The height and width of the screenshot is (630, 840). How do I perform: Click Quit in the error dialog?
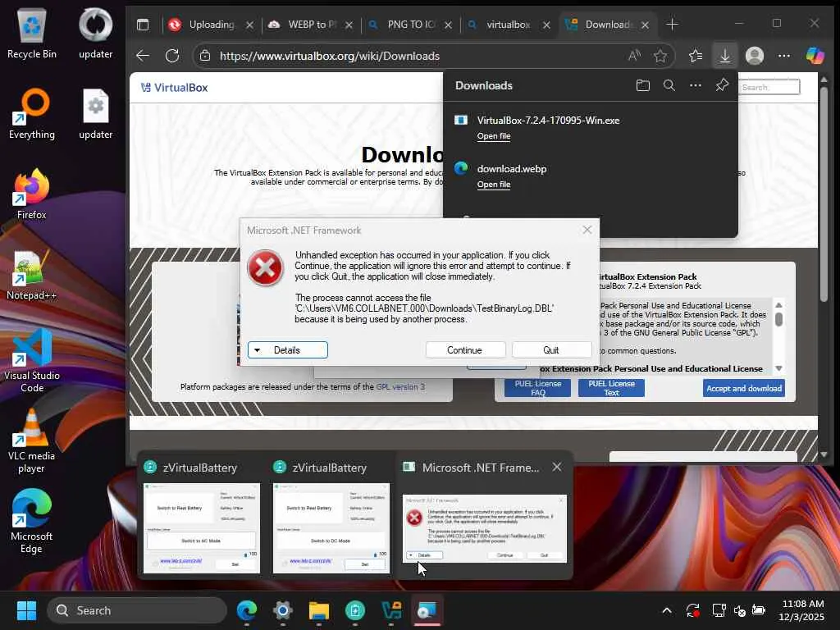click(x=551, y=349)
